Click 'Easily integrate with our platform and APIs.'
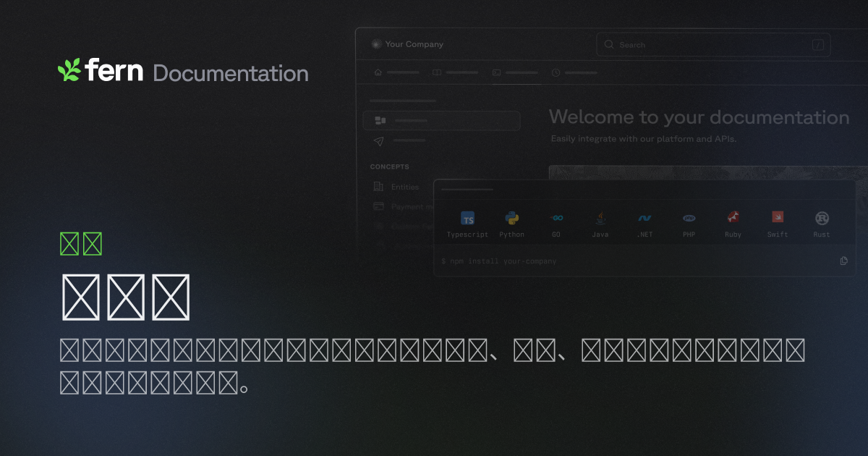Image resolution: width=868 pixels, height=456 pixels. [x=643, y=138]
